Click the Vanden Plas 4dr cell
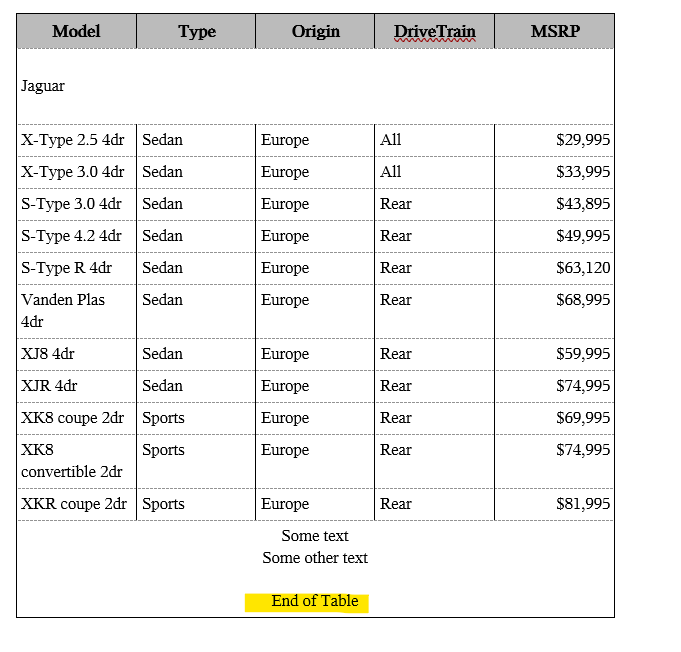Screen dimensions: 681x652 click(x=63, y=310)
